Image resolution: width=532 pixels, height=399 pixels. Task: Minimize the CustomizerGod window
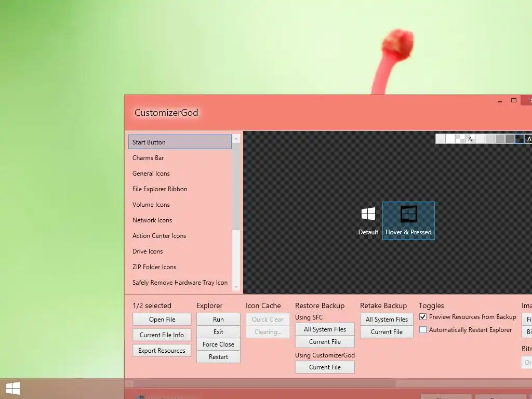pyautogui.click(x=499, y=101)
